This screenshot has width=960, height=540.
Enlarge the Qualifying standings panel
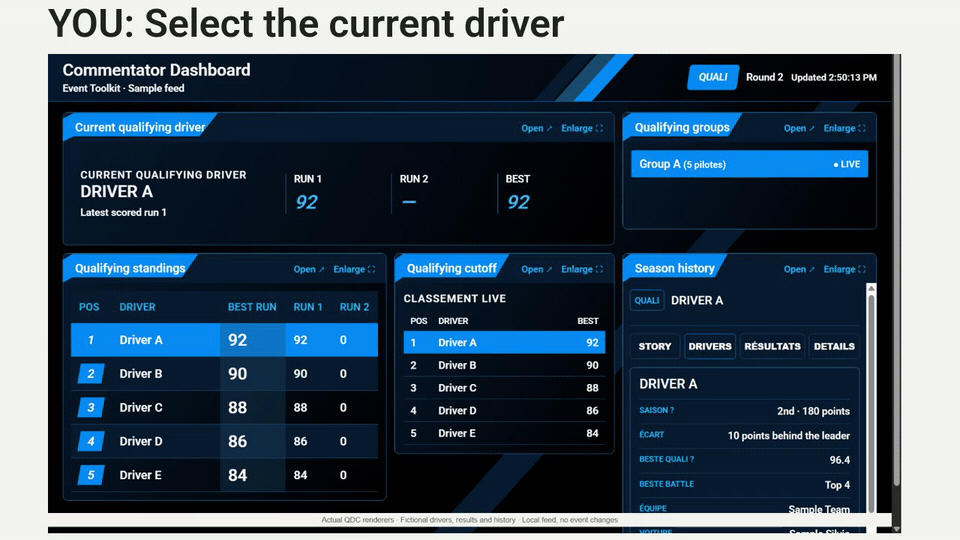click(354, 269)
